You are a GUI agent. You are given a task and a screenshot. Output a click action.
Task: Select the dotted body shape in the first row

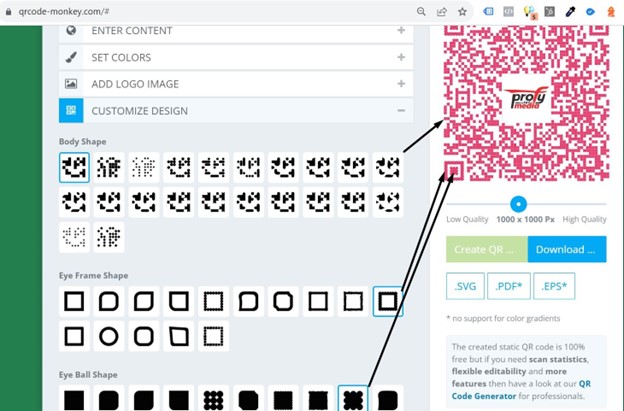coord(144,167)
